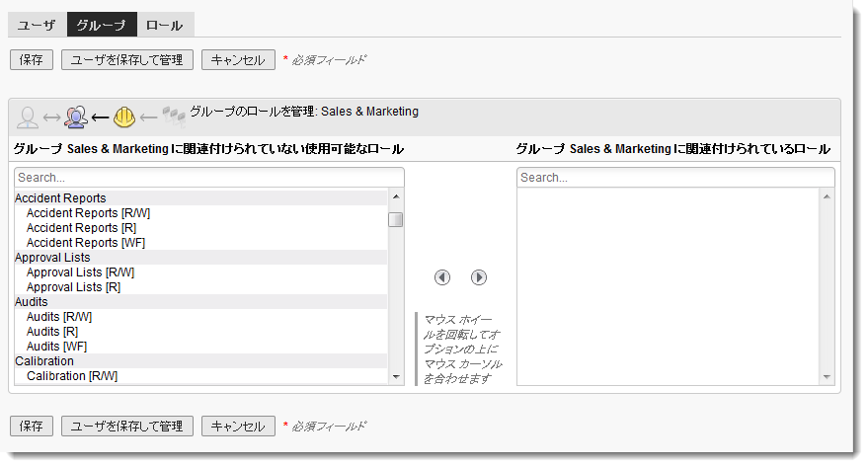
Task: Select the グループ tab
Action: (102, 25)
